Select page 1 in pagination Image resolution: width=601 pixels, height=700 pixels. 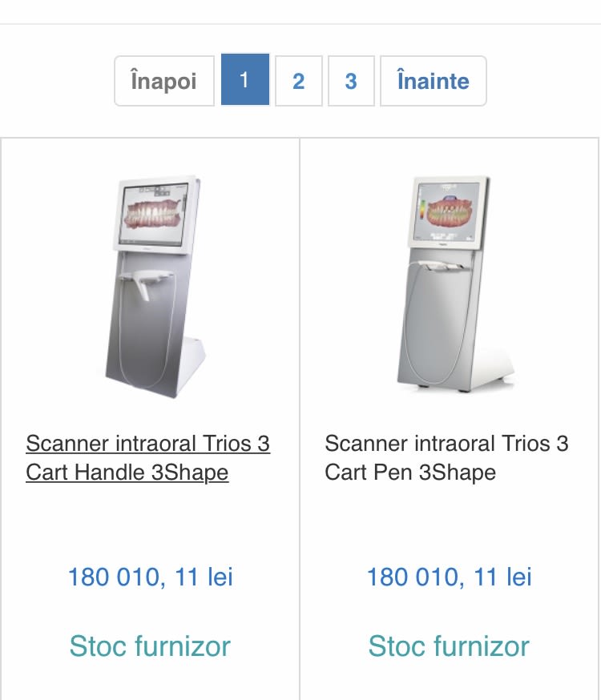244,80
